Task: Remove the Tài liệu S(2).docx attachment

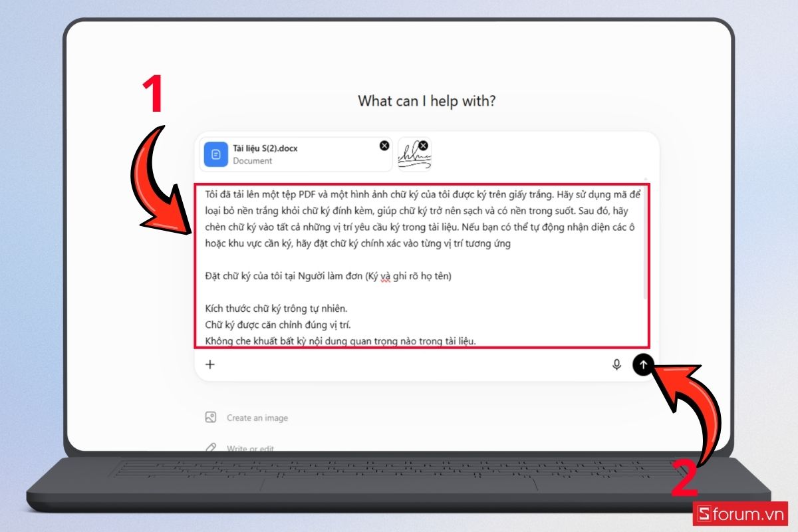Action: tap(384, 146)
